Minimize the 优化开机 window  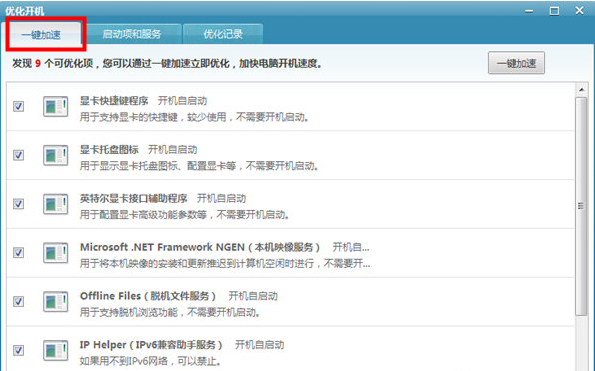(529, 11)
